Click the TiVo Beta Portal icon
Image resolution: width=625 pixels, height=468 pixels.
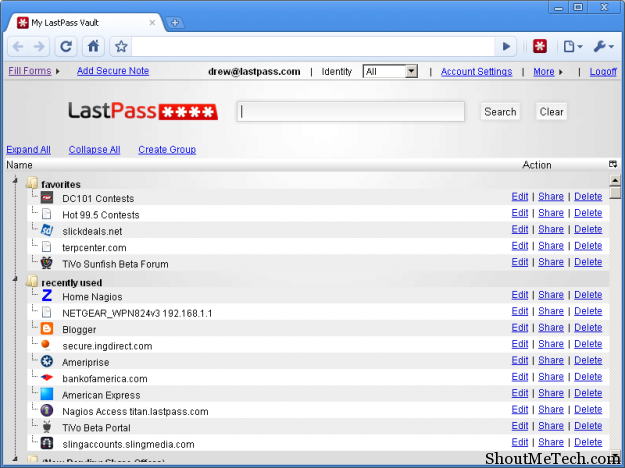(x=47, y=427)
